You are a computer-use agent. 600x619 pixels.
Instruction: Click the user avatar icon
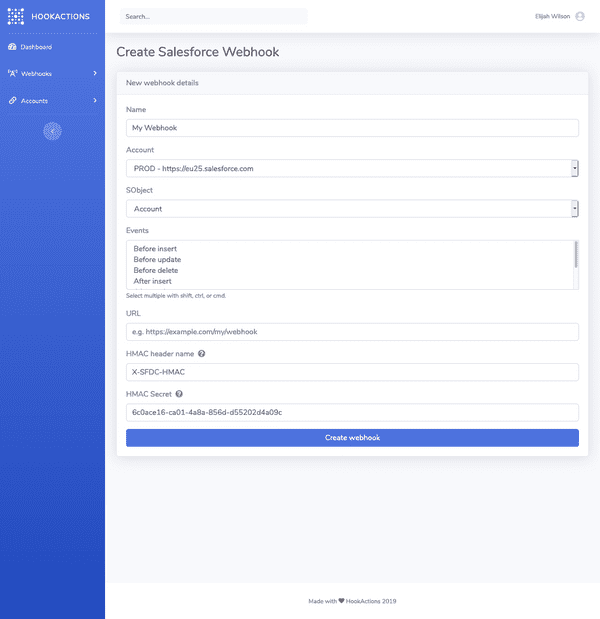580,16
